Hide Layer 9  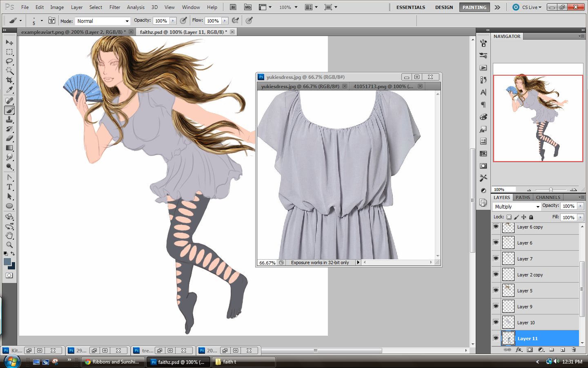click(x=496, y=306)
